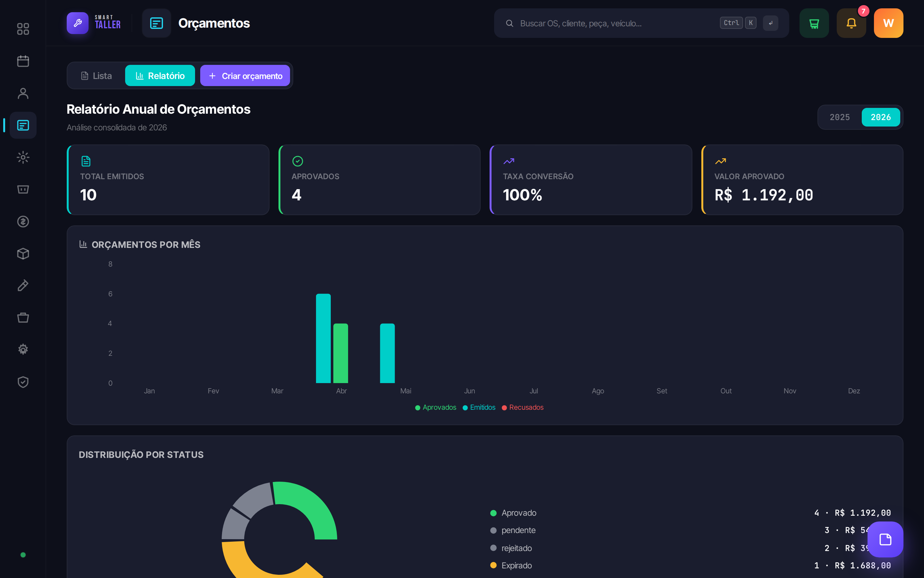The width and height of the screenshot is (924, 578).
Task: Click the Taxa Conversão trend icon
Action: coord(509,161)
